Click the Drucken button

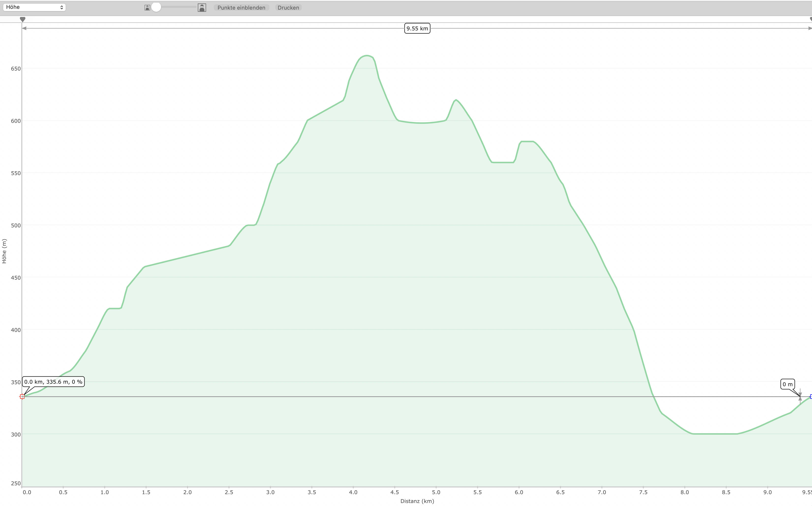click(288, 7)
